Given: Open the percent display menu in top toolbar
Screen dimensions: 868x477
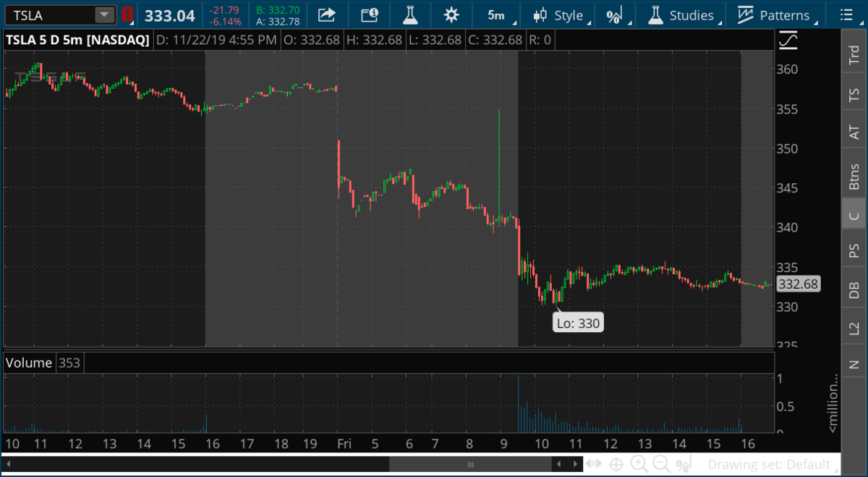Looking at the screenshot, I should (x=616, y=15).
